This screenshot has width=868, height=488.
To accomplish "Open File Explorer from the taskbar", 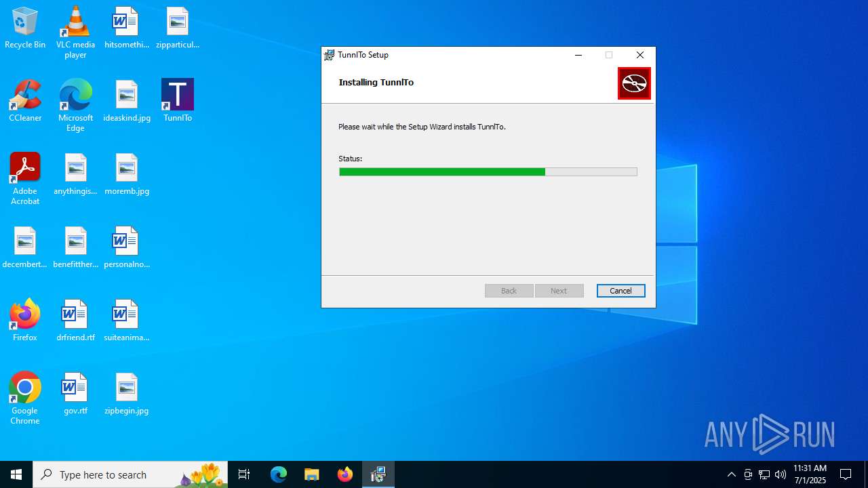I will click(311, 474).
